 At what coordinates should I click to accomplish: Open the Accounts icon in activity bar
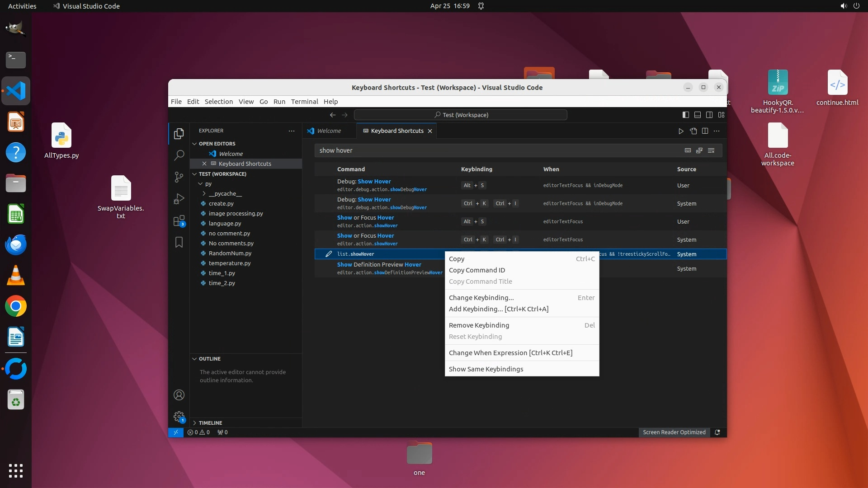pos(179,395)
